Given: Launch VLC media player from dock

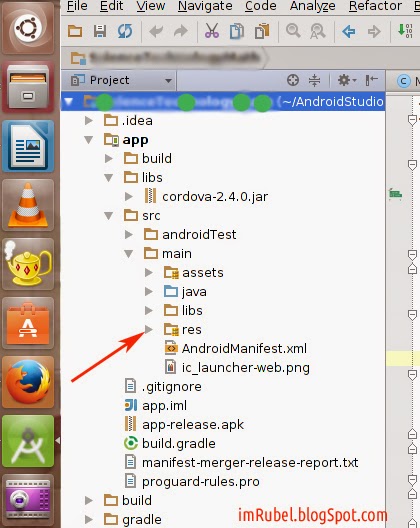Looking at the screenshot, I should coord(28,205).
